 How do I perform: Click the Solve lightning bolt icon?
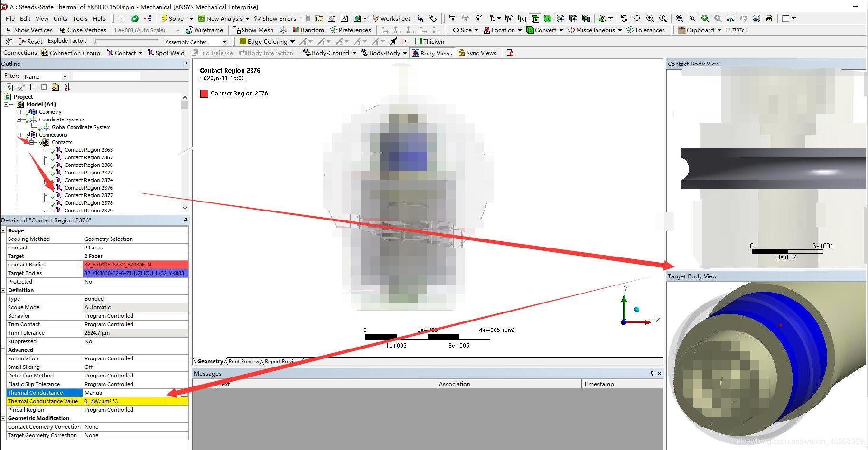click(164, 18)
